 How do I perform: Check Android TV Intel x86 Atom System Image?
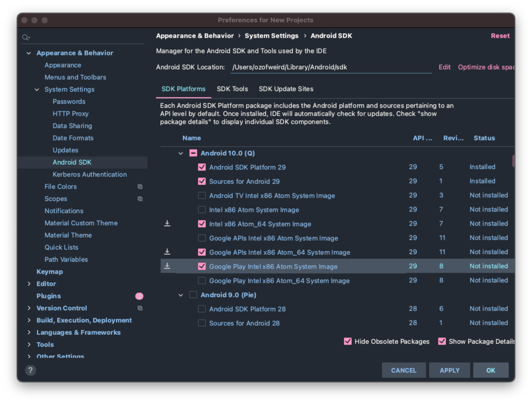pos(202,195)
